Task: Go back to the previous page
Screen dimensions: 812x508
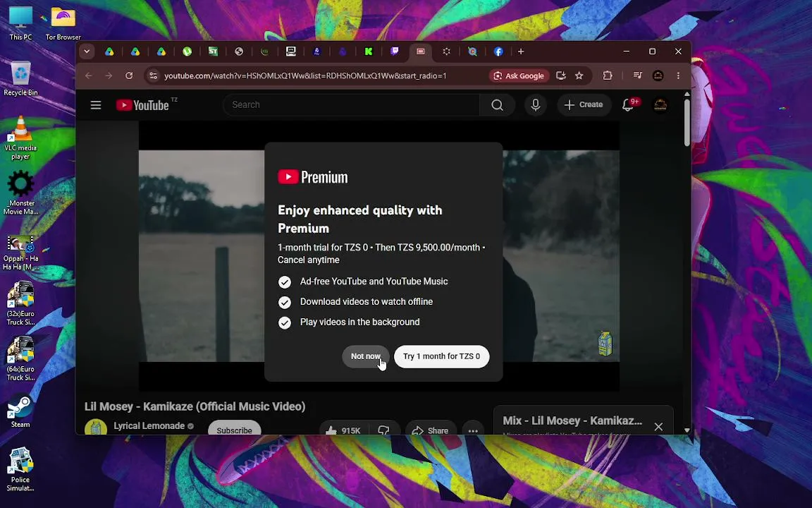Action: point(89,75)
